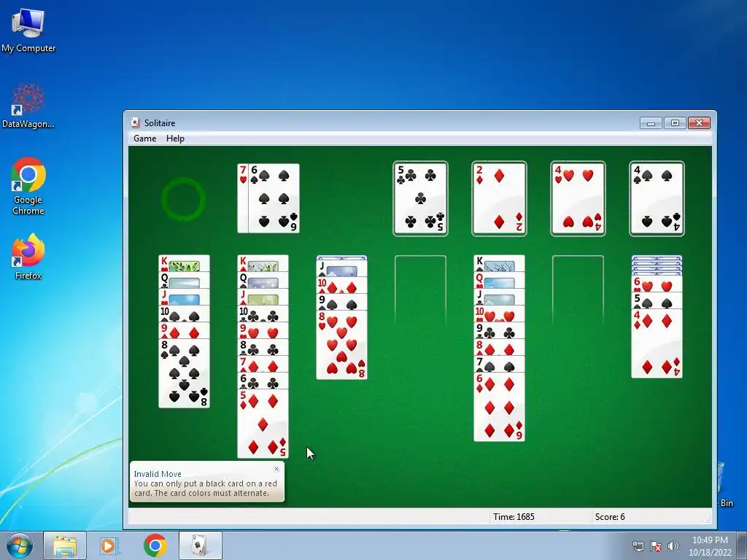Select the 9 of clubs in fifth column
Image resolution: width=747 pixels, height=560 pixels.
pos(499,331)
